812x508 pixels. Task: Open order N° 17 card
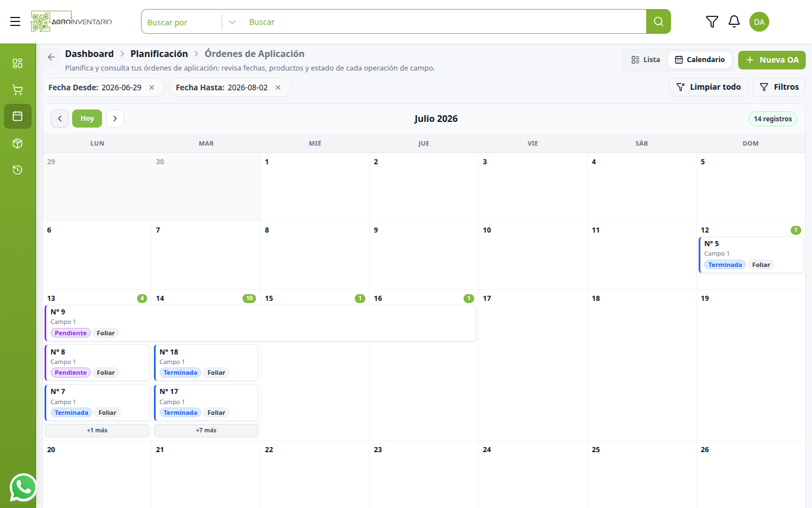pos(206,402)
